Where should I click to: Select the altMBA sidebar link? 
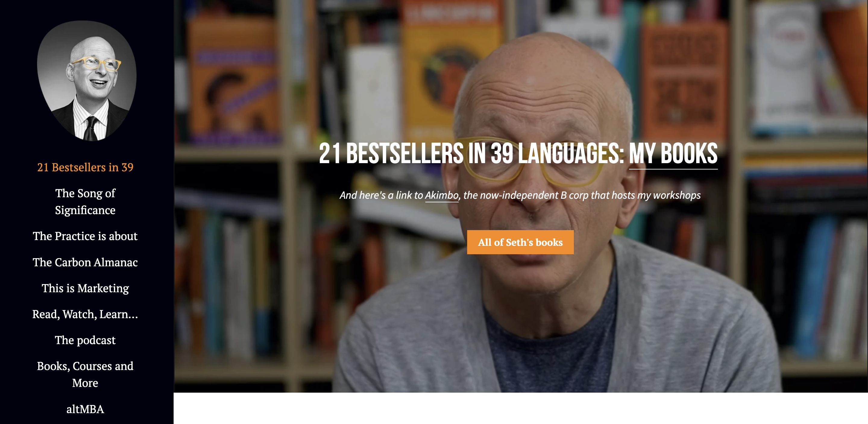coord(85,409)
